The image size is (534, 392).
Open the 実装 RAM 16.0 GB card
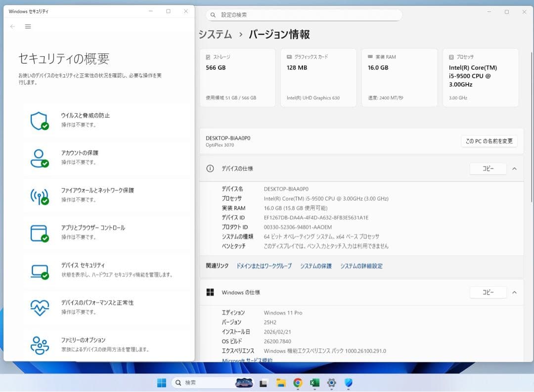coord(400,78)
